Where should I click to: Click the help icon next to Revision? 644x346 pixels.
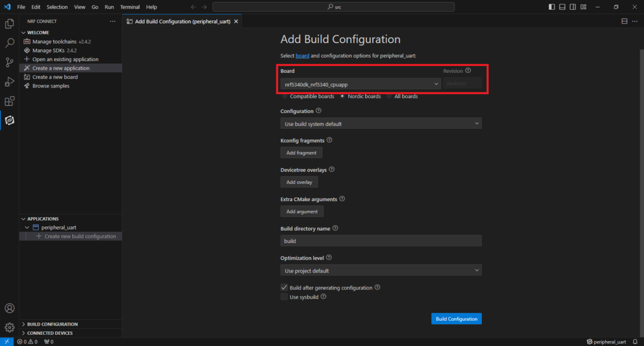pyautogui.click(x=468, y=70)
